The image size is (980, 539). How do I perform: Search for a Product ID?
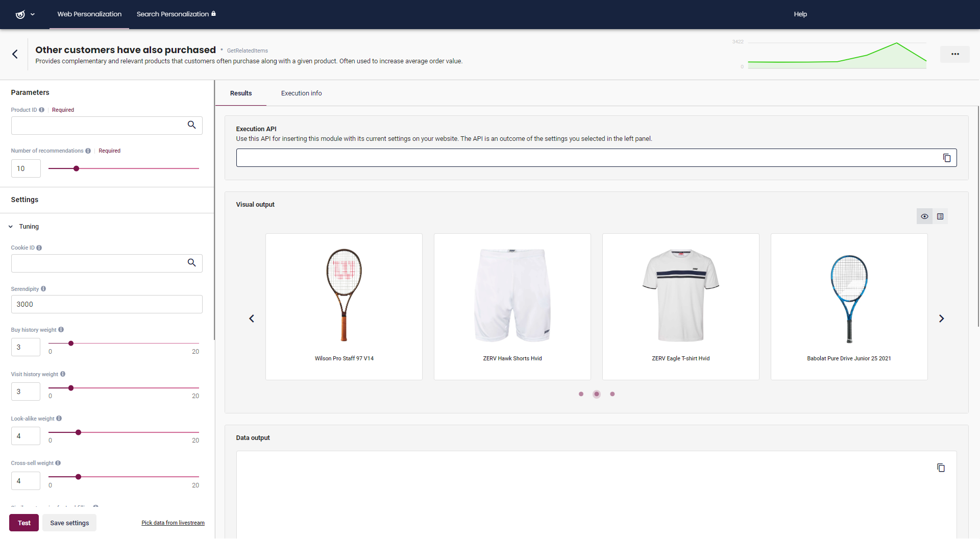[192, 125]
